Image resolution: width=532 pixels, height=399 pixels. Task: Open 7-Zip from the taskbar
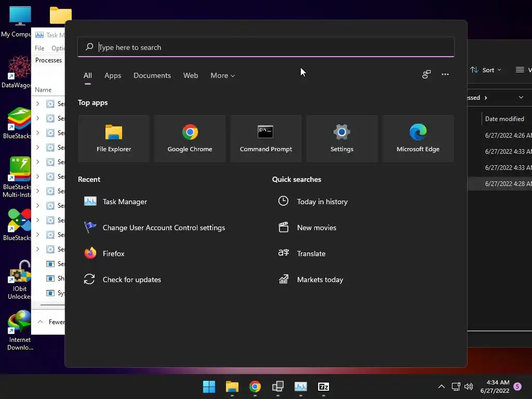[x=323, y=387]
